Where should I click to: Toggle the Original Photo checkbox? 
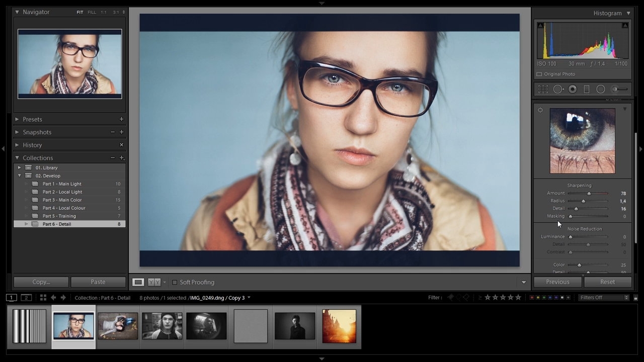539,74
